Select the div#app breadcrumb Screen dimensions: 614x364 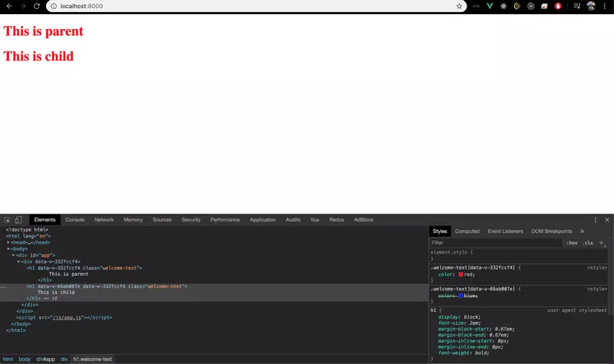(45, 359)
